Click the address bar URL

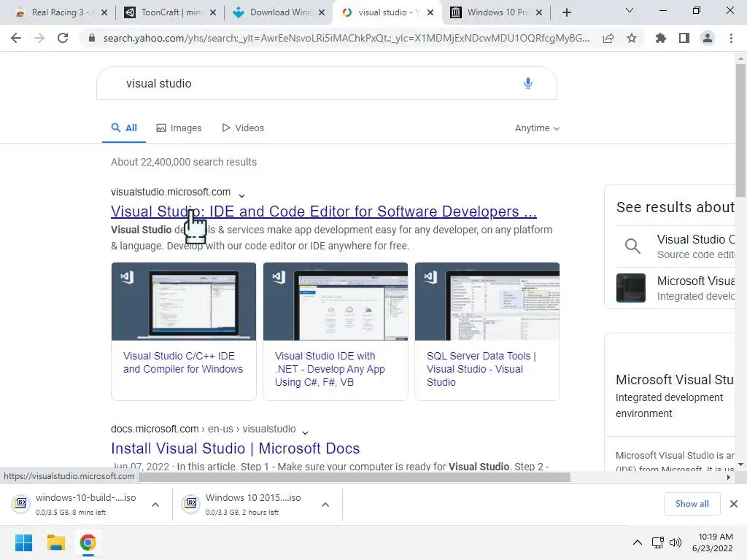[346, 38]
